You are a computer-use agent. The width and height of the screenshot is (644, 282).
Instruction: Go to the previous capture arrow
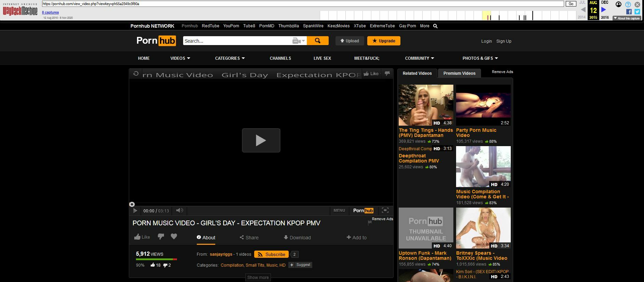pyautogui.click(x=583, y=10)
